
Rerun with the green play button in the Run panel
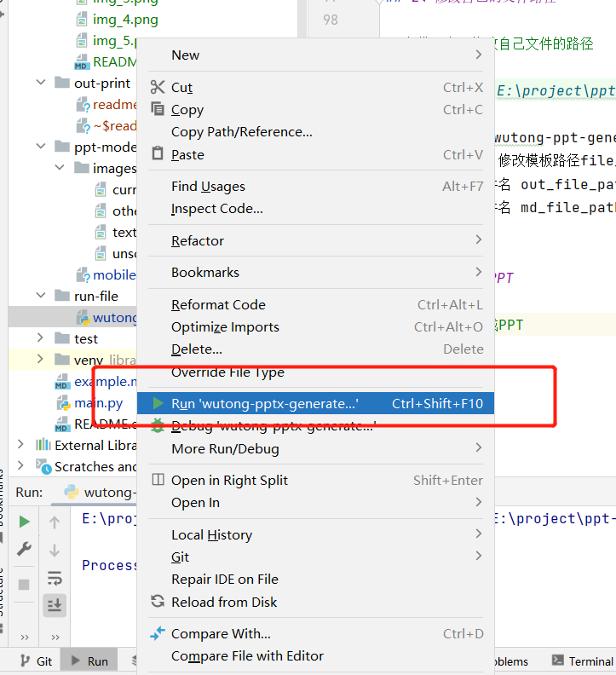pyautogui.click(x=24, y=522)
